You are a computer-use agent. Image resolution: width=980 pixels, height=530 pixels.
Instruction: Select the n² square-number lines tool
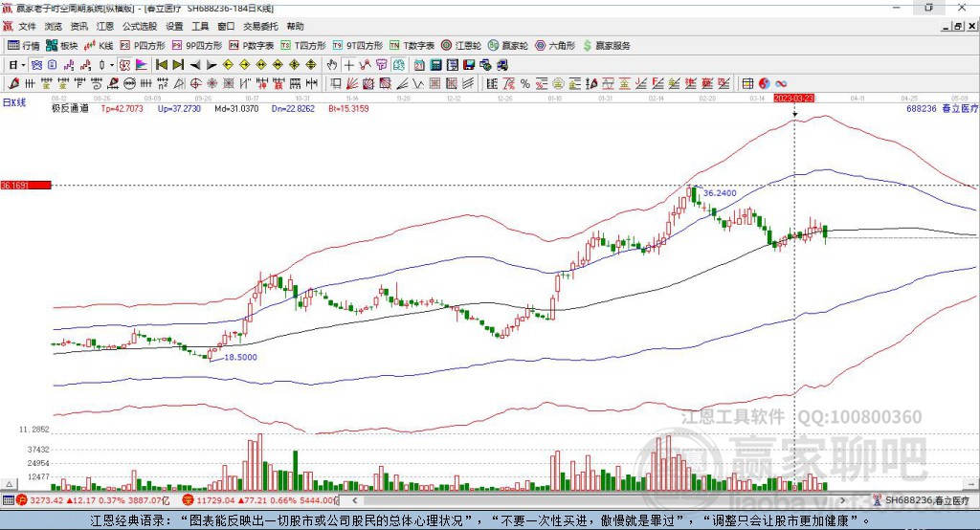(163, 83)
